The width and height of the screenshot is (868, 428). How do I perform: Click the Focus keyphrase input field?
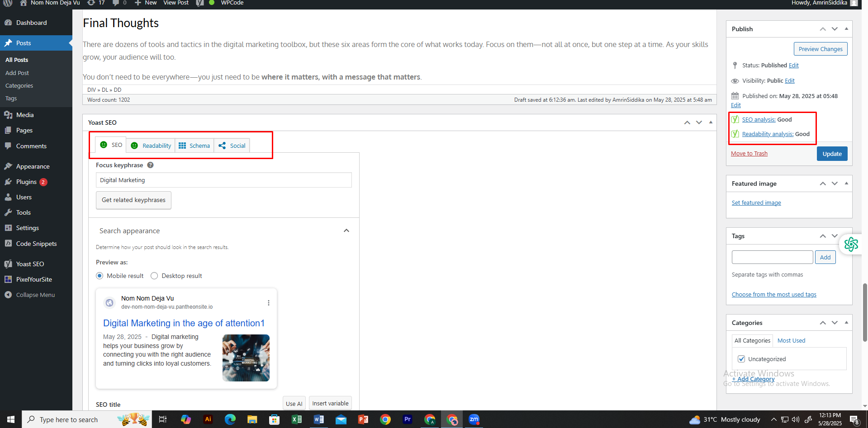coord(223,180)
